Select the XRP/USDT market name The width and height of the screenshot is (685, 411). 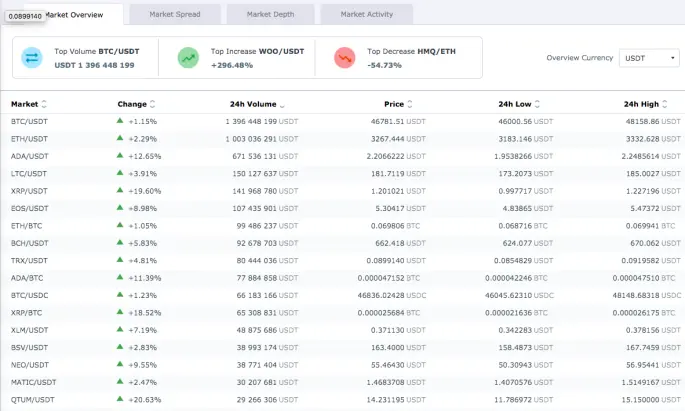(29, 191)
